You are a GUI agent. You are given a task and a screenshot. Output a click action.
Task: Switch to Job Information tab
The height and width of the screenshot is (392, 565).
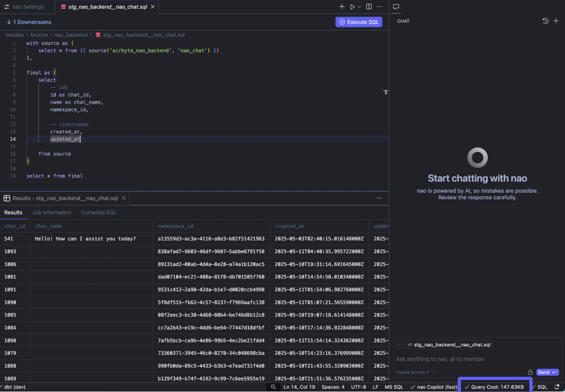(52, 213)
